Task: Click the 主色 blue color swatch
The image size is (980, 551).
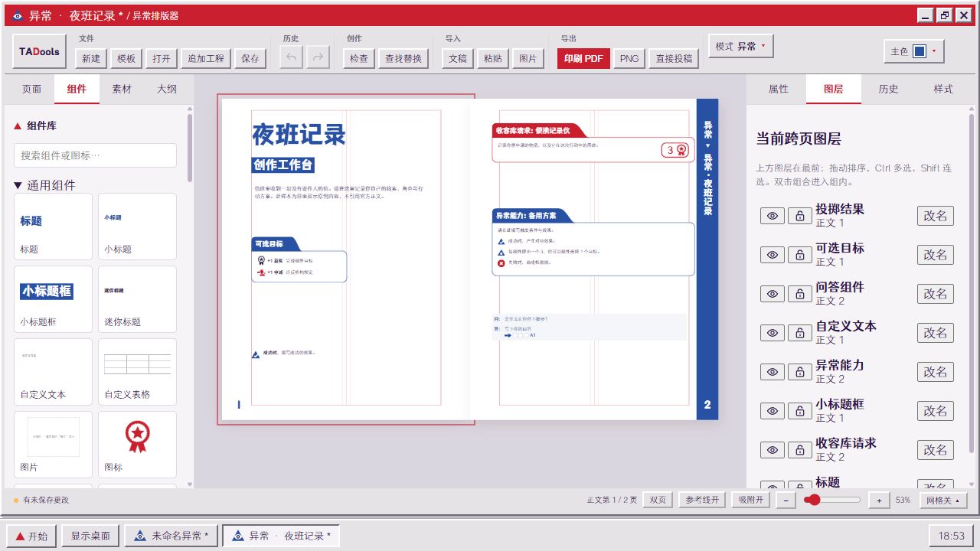Action: click(920, 51)
